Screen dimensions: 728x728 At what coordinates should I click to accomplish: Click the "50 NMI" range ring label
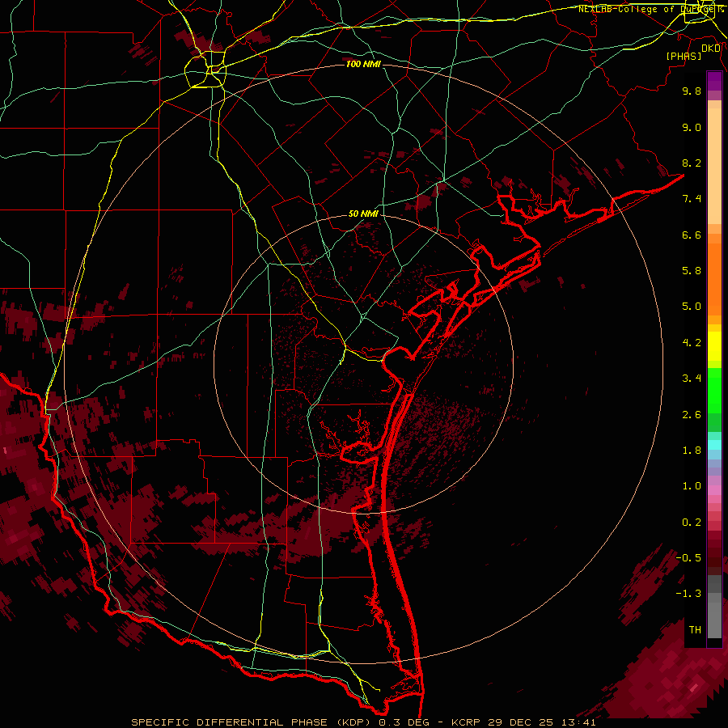point(363,214)
